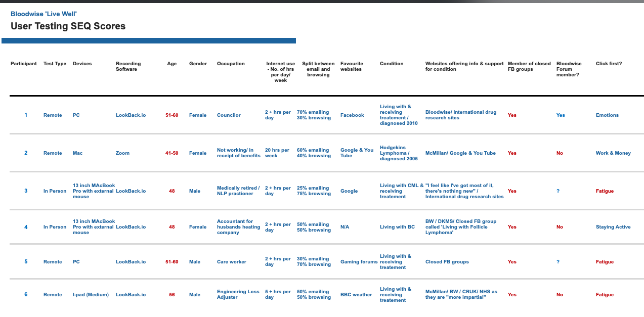
Task: Select "Split between email and browsing" header
Action: tap(318, 69)
